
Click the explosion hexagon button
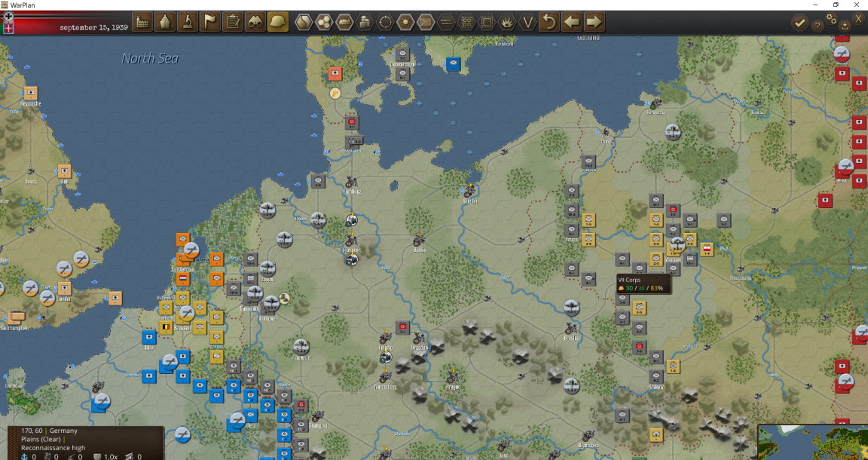coord(508,23)
